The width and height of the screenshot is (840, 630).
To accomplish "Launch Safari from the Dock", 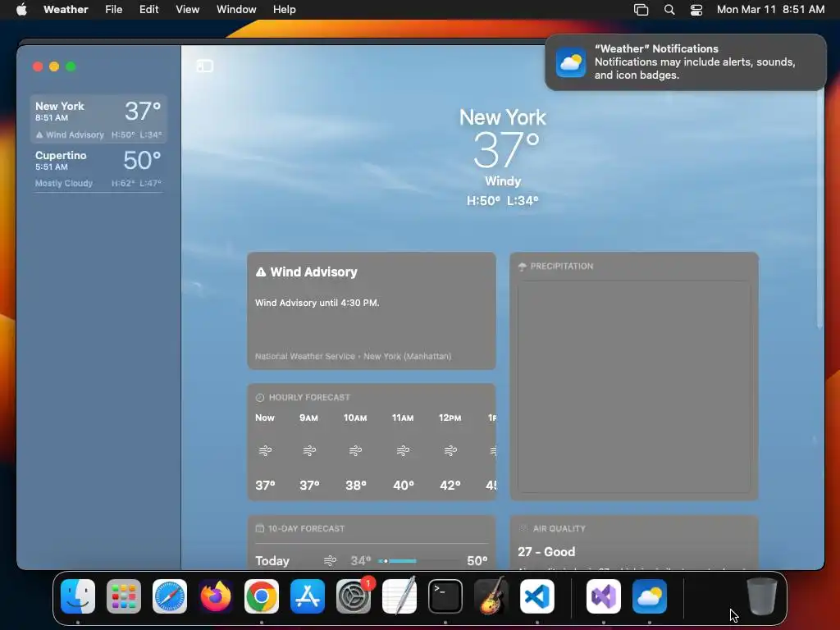I will coord(170,596).
